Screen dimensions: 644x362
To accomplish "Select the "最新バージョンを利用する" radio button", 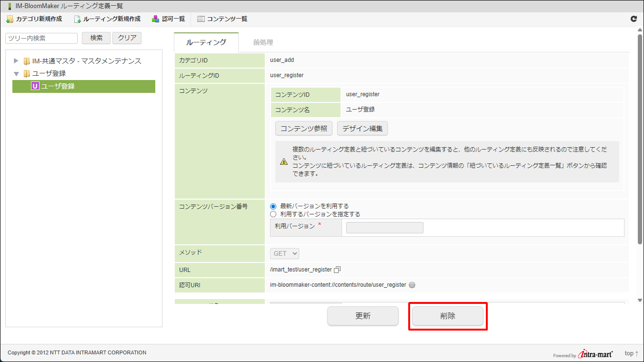I will pos(273,206).
